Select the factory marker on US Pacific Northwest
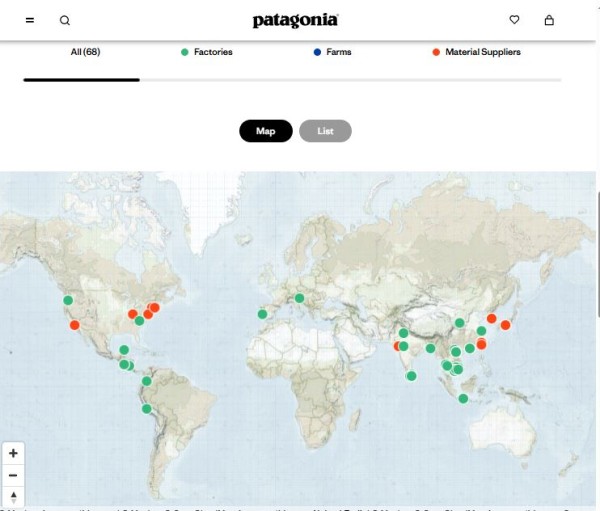Screen dimensions: 600x511 (x=68, y=300)
